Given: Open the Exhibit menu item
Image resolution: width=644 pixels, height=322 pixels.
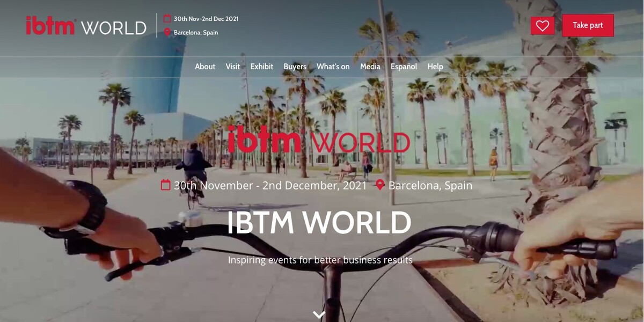Looking at the screenshot, I should pyautogui.click(x=262, y=67).
